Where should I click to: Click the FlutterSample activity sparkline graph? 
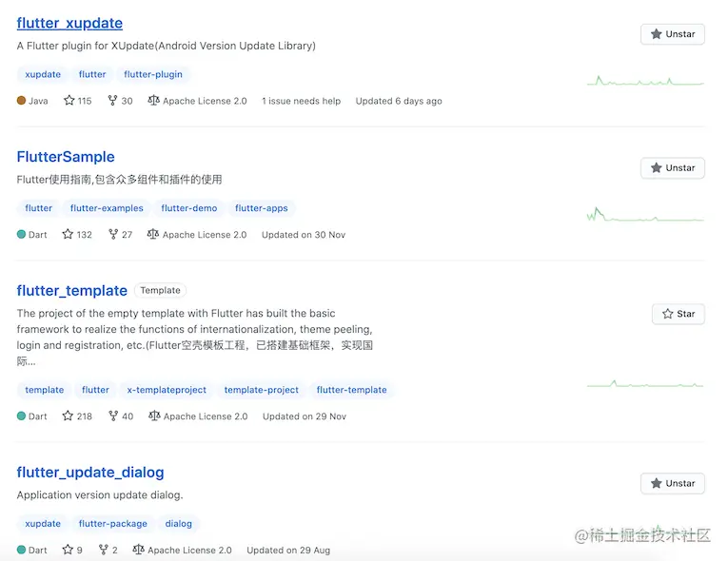(645, 215)
